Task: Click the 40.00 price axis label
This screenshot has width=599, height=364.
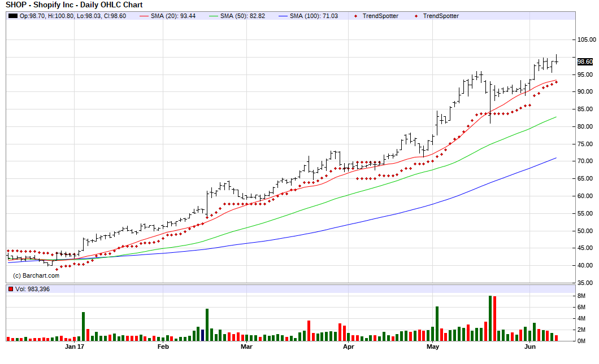Action: [585, 266]
